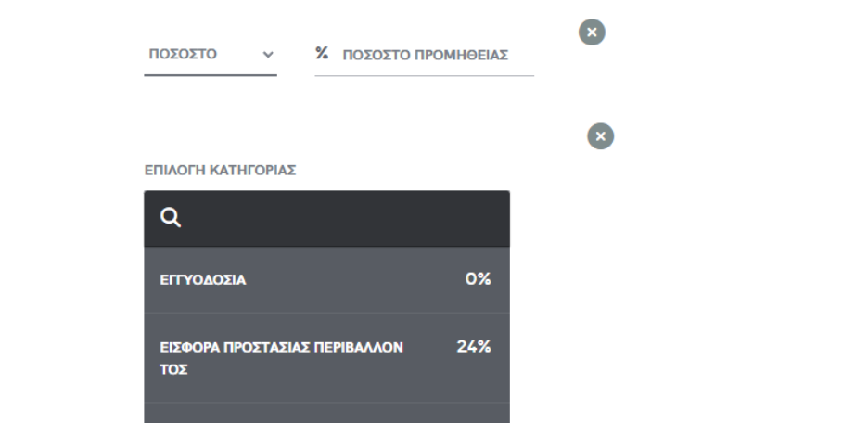This screenshot has height=423, width=868.
Task: Click the magnifier search icon
Action: point(171,218)
